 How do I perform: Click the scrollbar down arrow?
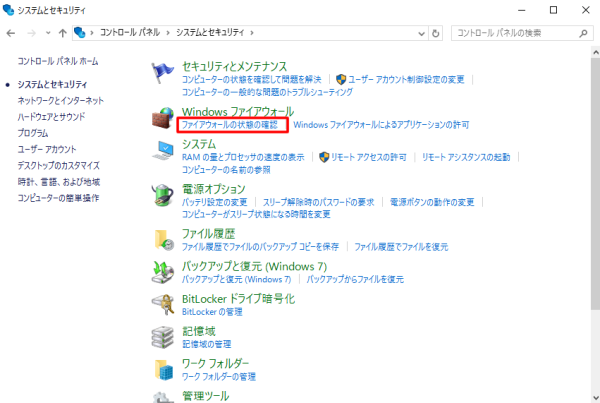coord(595,397)
